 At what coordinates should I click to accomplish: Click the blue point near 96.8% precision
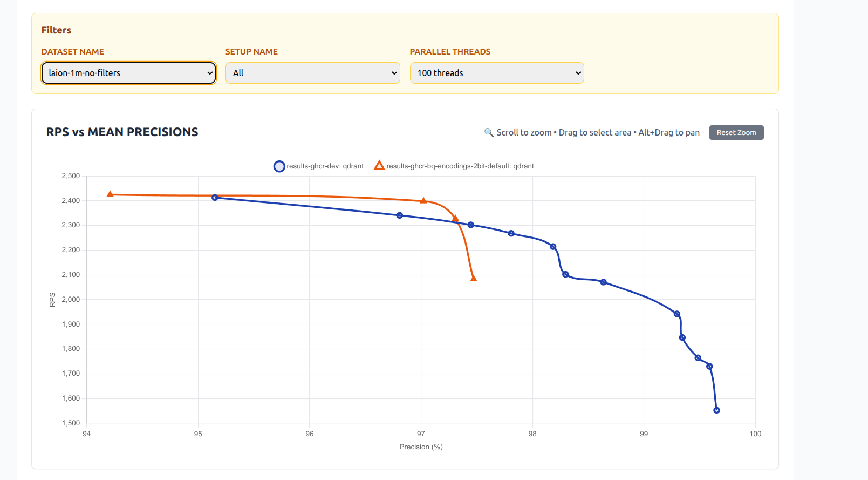400,215
